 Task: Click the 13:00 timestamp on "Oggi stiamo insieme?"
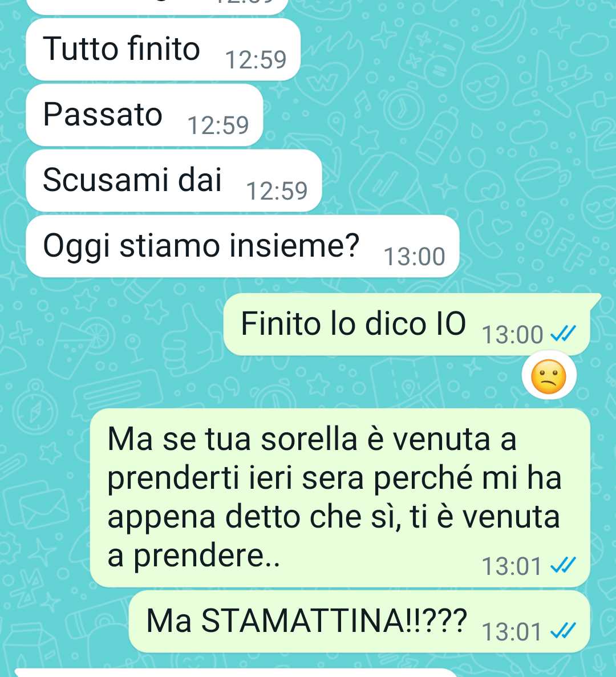tap(415, 257)
